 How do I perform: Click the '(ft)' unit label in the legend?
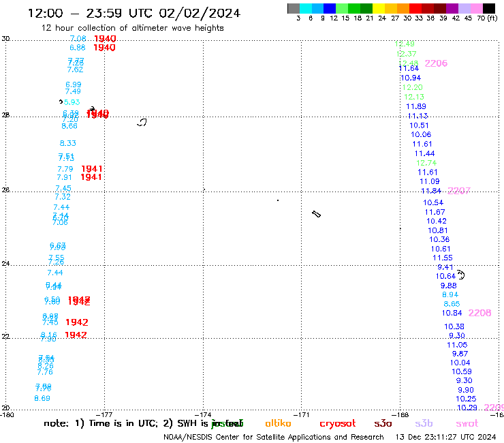(x=492, y=18)
